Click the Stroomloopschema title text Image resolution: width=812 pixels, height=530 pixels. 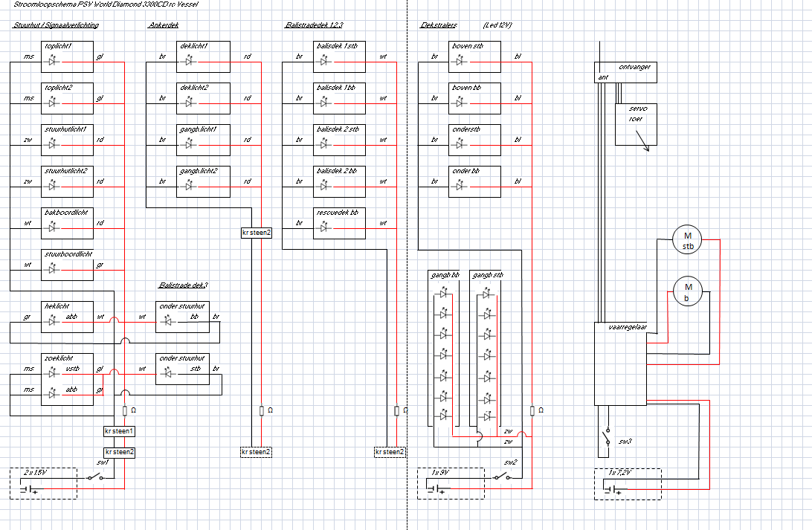[106, 4]
